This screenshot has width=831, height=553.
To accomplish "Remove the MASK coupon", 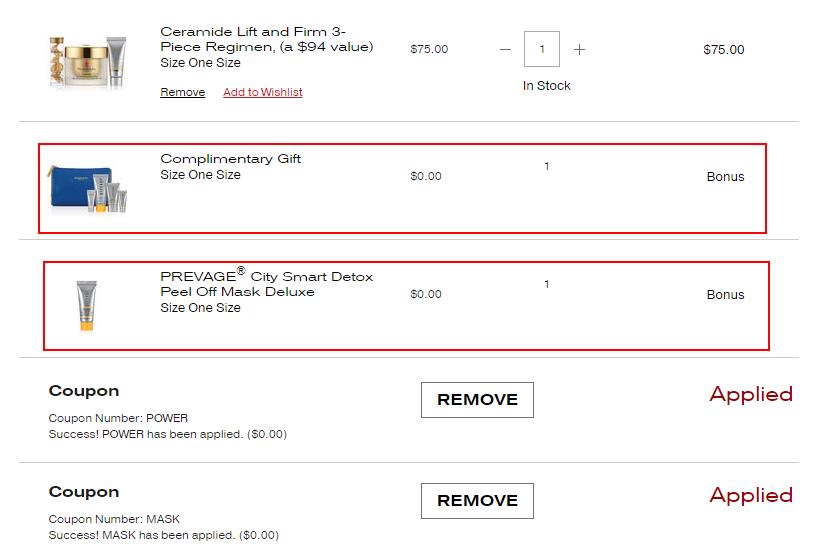I will coord(477,500).
